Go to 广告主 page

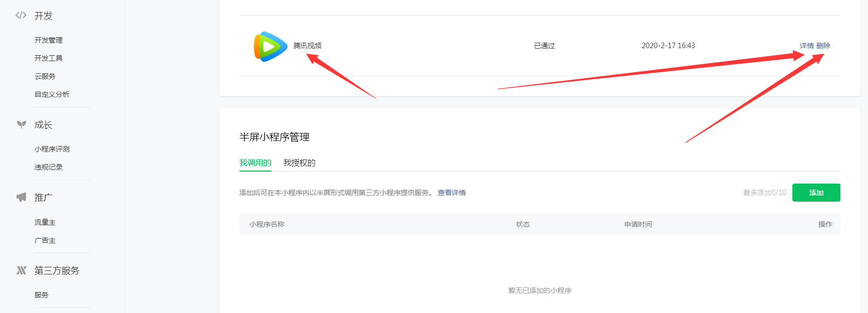coord(45,240)
